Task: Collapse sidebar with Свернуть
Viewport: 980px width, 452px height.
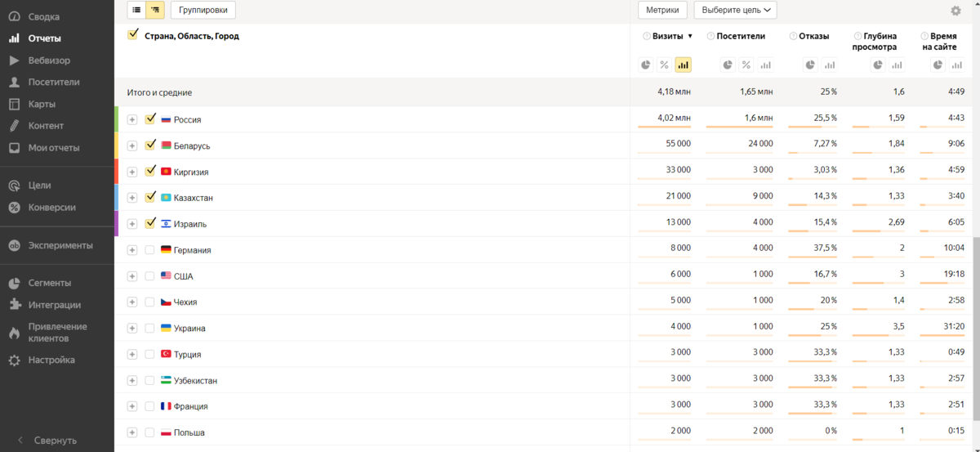Action: (x=47, y=440)
